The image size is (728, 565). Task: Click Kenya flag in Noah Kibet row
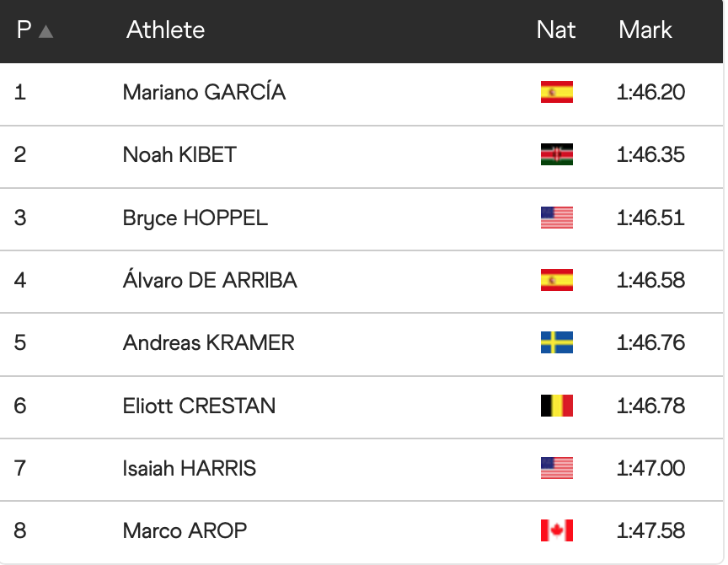click(x=556, y=154)
